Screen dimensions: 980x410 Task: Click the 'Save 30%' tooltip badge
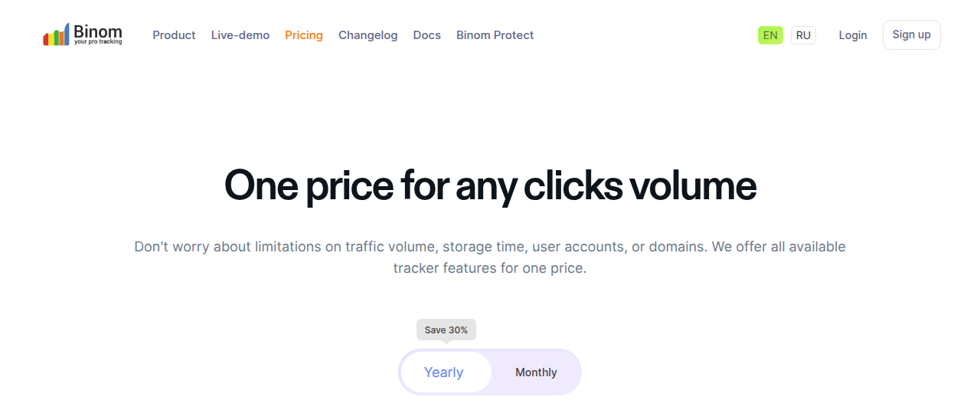point(446,330)
